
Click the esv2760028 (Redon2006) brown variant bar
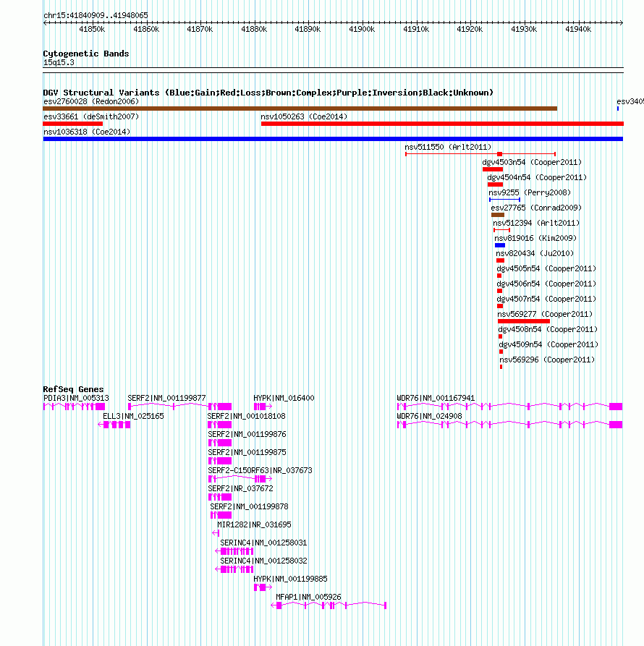pos(300,109)
